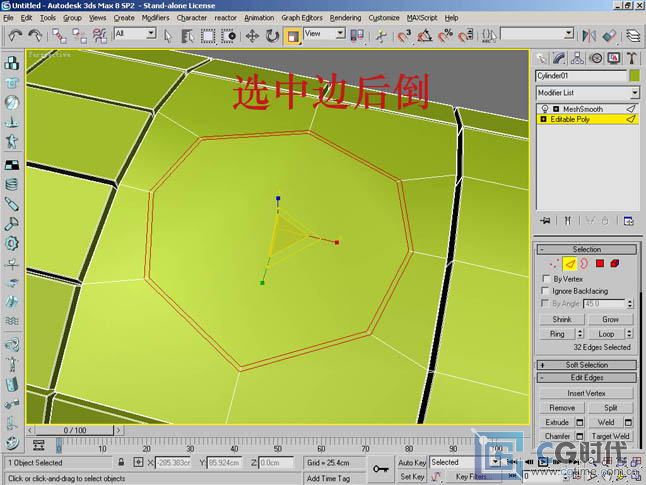Open the Named Selection Sets dropdown
The image size is (646, 485).
click(569, 33)
